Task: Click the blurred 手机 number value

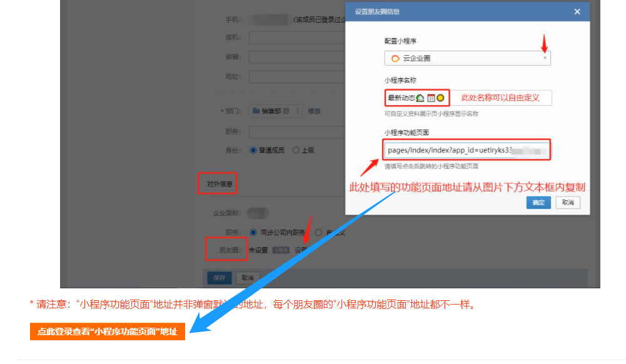Action: click(x=269, y=19)
